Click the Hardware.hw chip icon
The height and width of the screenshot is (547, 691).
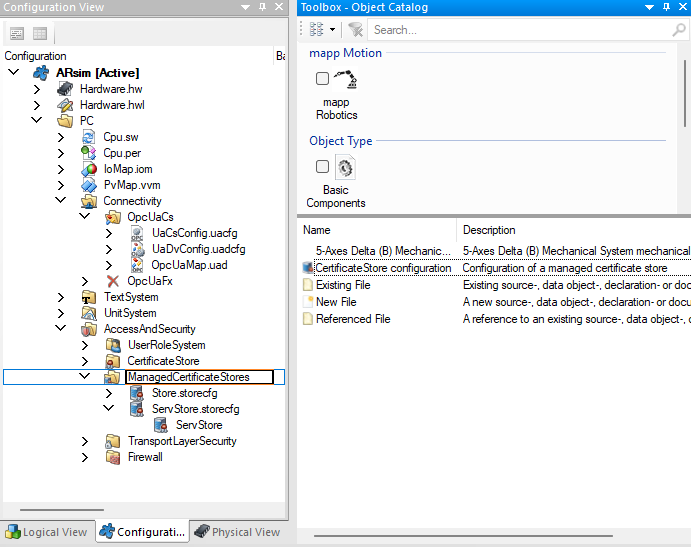click(65, 89)
